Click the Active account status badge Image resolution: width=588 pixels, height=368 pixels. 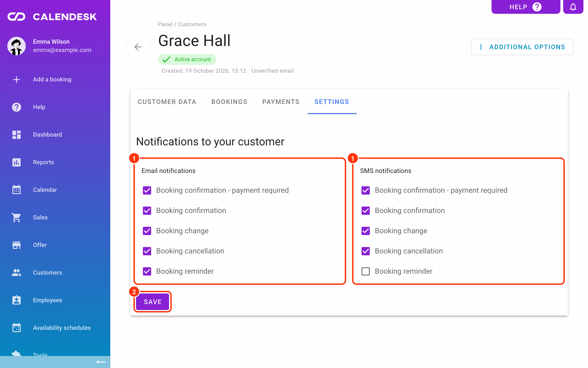pyautogui.click(x=187, y=59)
